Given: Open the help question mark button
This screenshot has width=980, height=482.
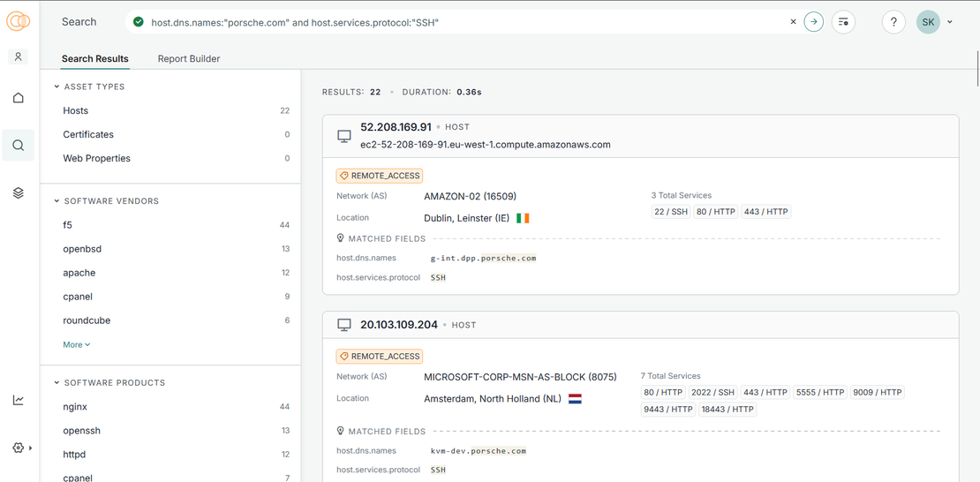Looking at the screenshot, I should click(x=893, y=22).
